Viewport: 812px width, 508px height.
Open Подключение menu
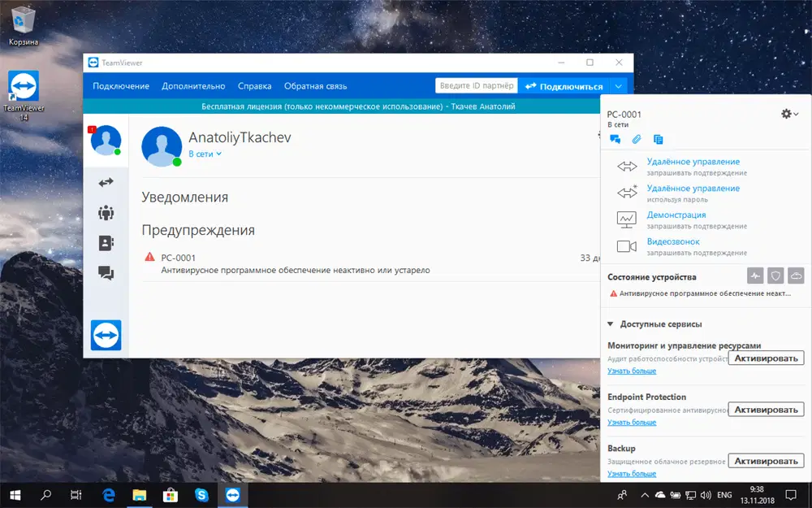(x=121, y=86)
